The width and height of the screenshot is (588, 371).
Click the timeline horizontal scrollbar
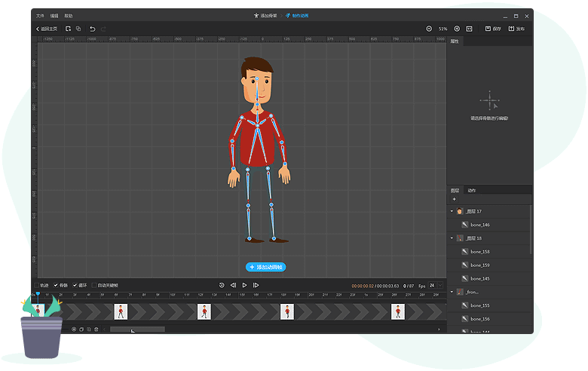pos(137,330)
